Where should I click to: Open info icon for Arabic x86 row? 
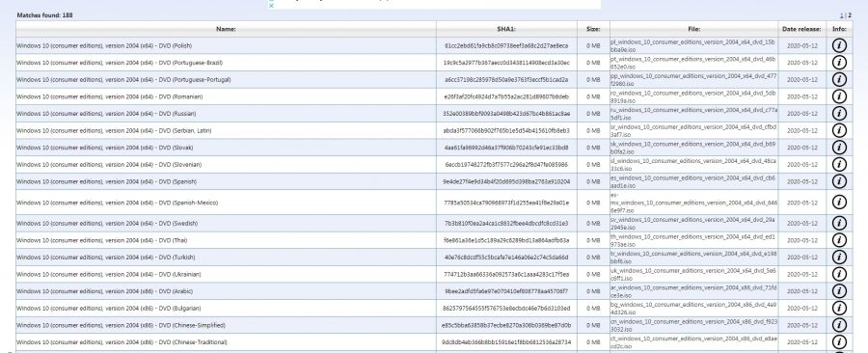pyautogui.click(x=839, y=291)
